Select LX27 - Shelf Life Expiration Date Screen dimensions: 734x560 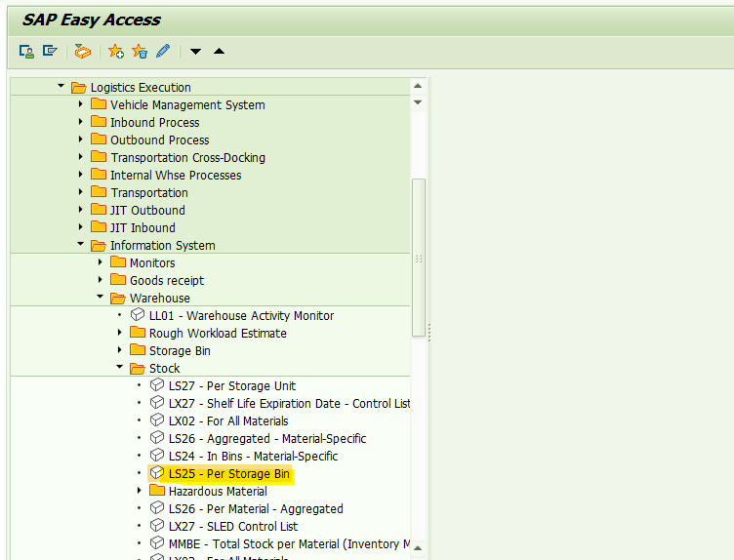point(289,404)
